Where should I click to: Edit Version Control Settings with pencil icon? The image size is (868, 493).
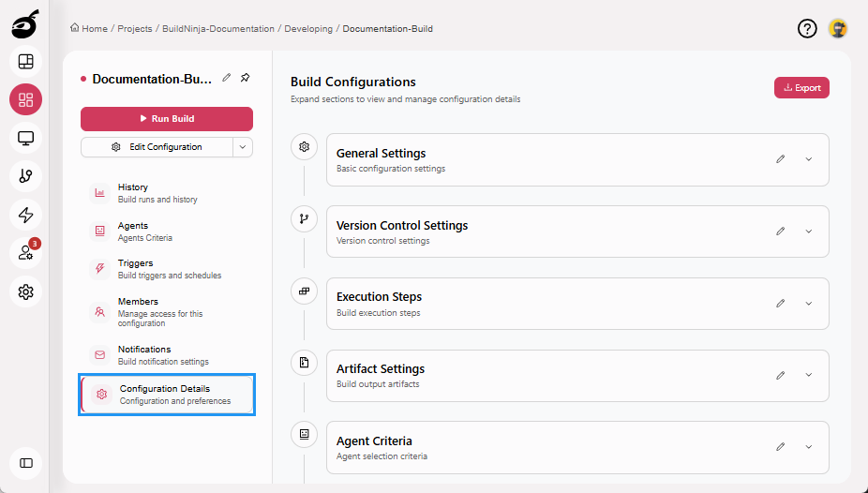(781, 232)
